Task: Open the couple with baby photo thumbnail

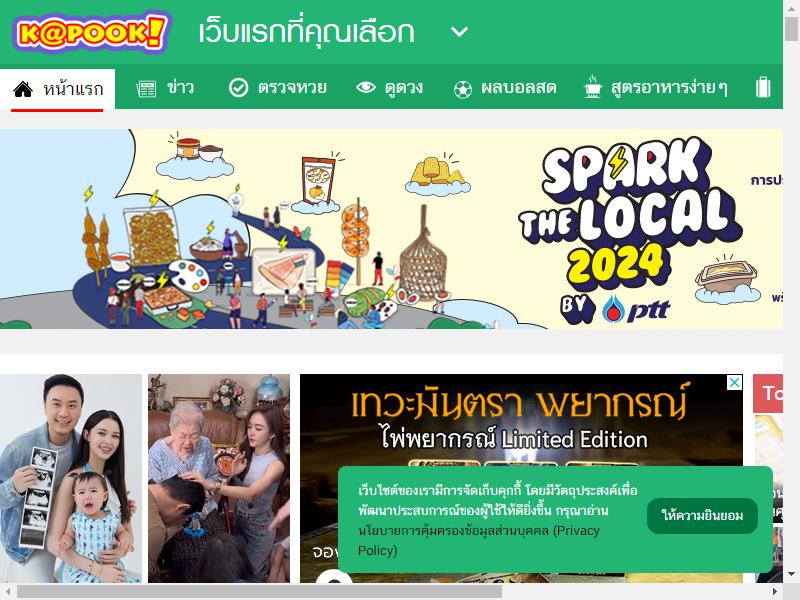Action: 71,479
